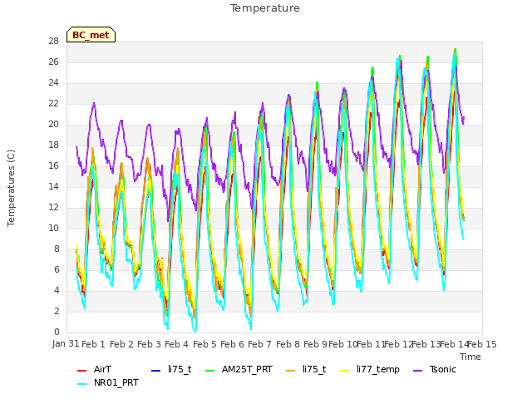Click the Temperatures (C) y-axis label
532x399 pixels.
pyautogui.click(x=11, y=188)
